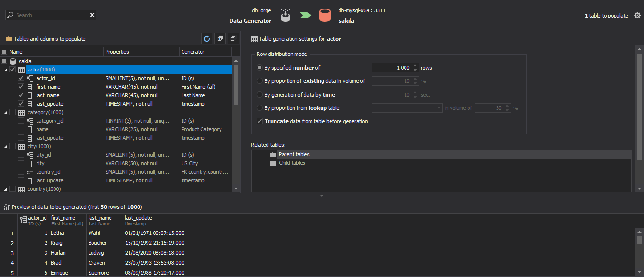Select By specified number of rows radio
The image size is (644, 277).
click(259, 68)
